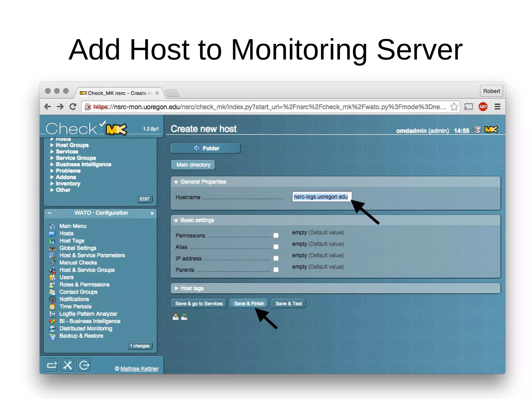Open BI - Business Intelligence menu entry
532x399 pixels.
click(x=90, y=321)
